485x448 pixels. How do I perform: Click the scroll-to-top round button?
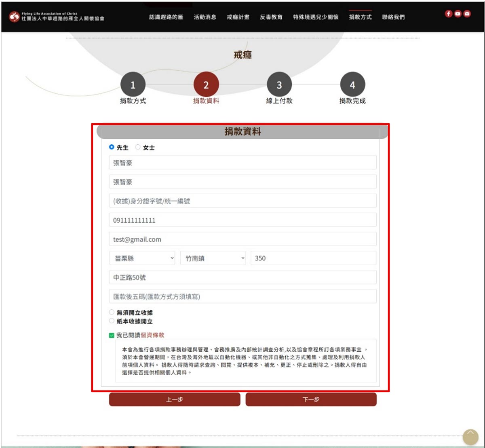470,437
